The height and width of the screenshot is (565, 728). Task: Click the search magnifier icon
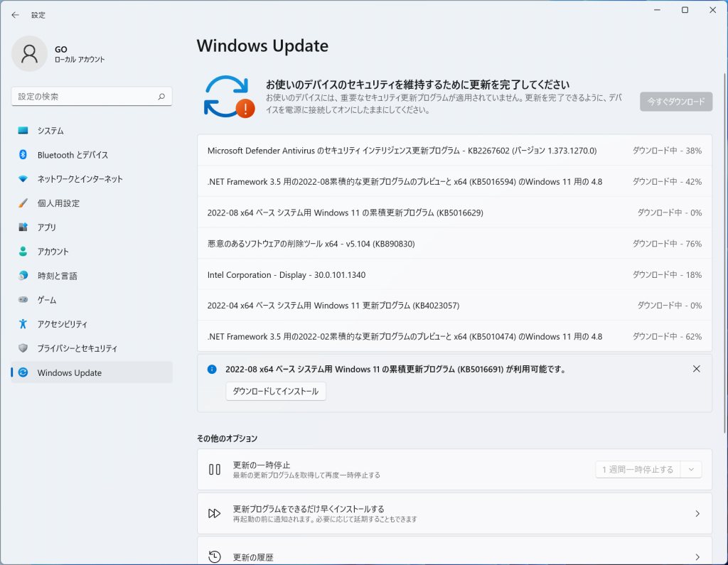click(161, 97)
